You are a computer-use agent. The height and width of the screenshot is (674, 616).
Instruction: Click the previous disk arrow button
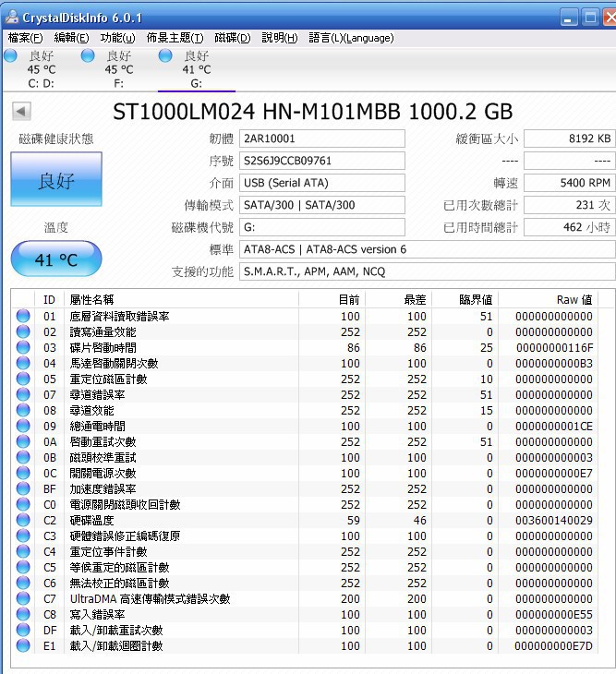pyautogui.click(x=21, y=112)
